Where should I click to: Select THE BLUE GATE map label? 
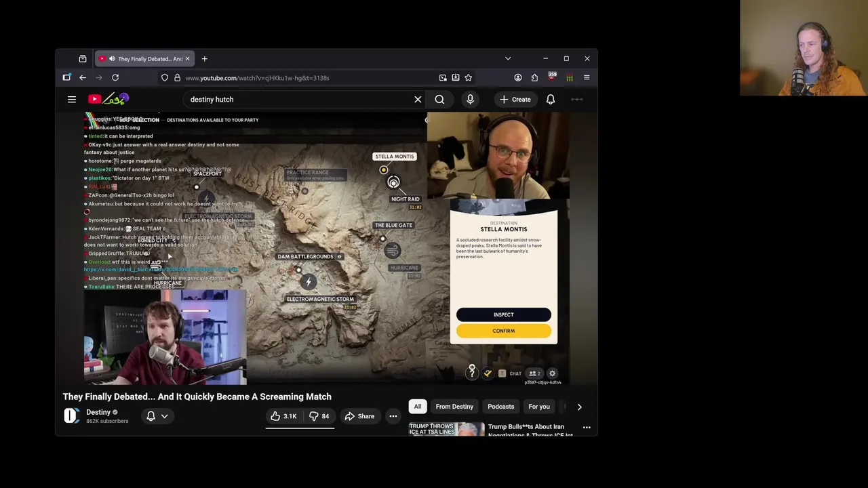pyautogui.click(x=393, y=225)
